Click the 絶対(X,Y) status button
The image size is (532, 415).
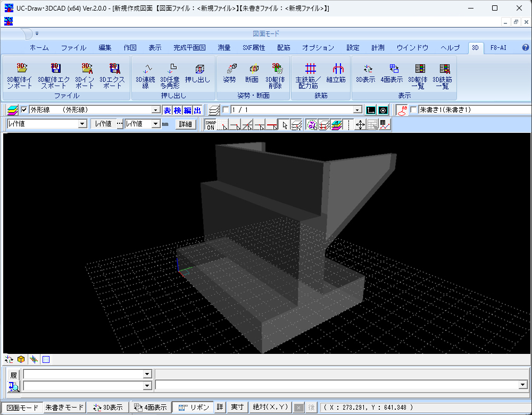click(270, 407)
